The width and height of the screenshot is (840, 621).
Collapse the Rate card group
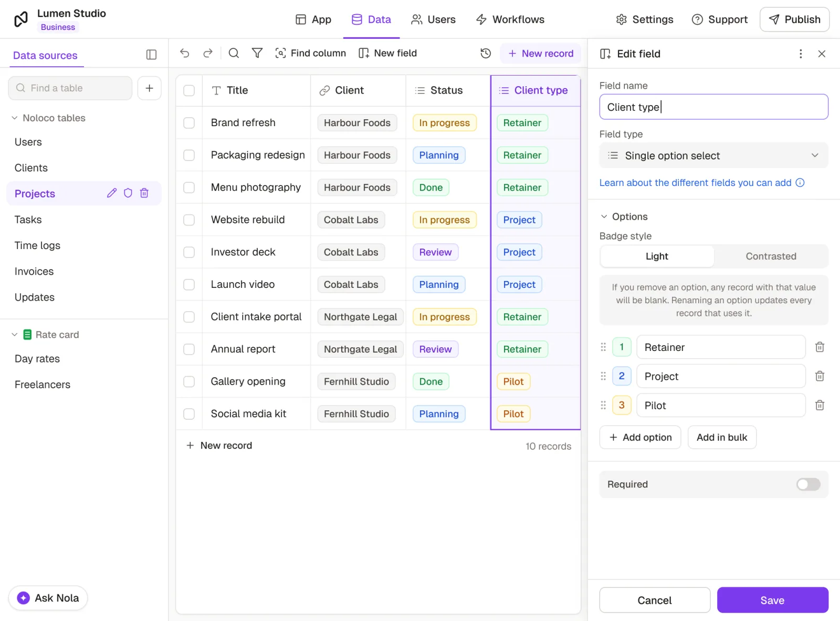click(45, 335)
